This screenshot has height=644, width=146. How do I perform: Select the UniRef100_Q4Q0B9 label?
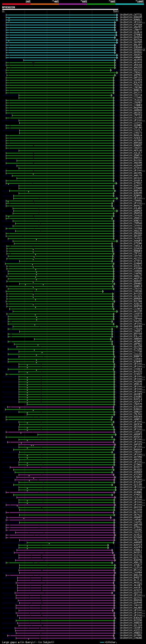(131, 326)
